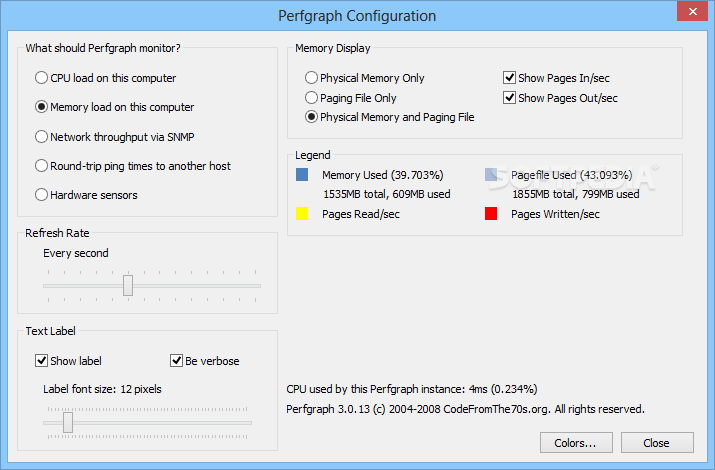Click the Refresh Rate slider thumb
The width and height of the screenshot is (715, 470).
(x=128, y=285)
